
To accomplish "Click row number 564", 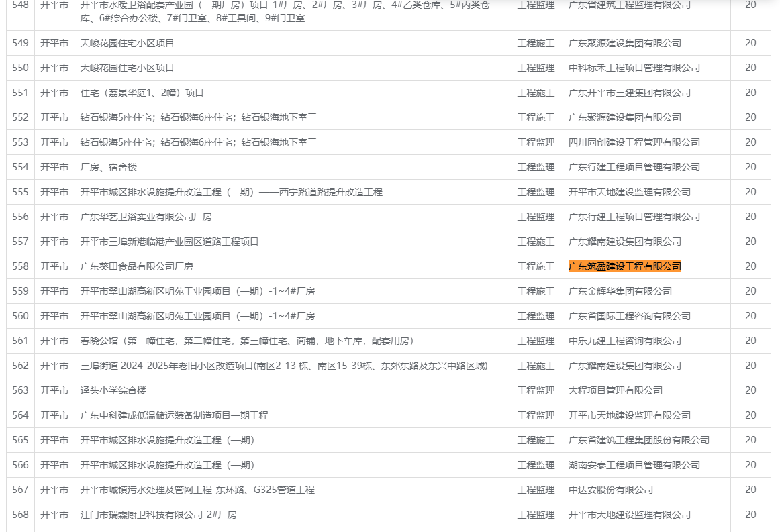I will point(20,415).
